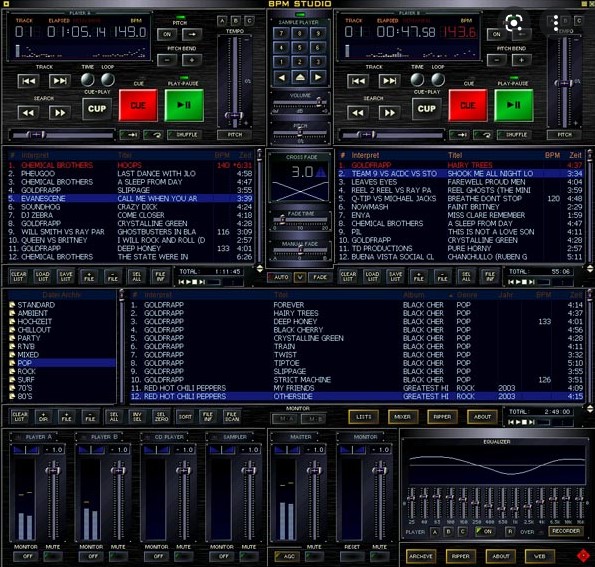The height and width of the screenshot is (567, 595).
Task: Toggle Pitch ON for Player A
Action: [x=167, y=34]
